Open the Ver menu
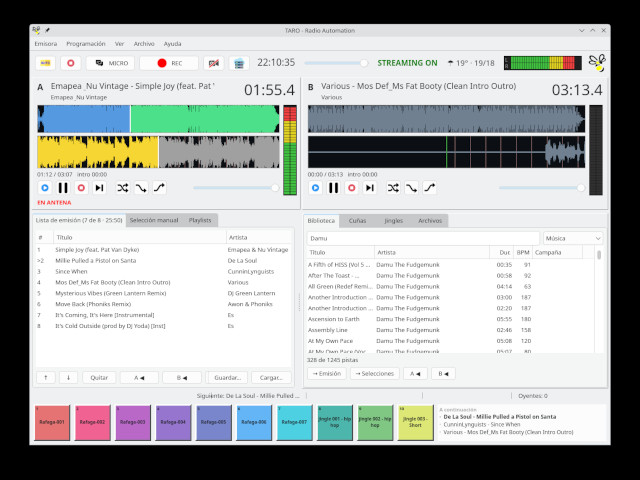The image size is (640, 480). (119, 44)
